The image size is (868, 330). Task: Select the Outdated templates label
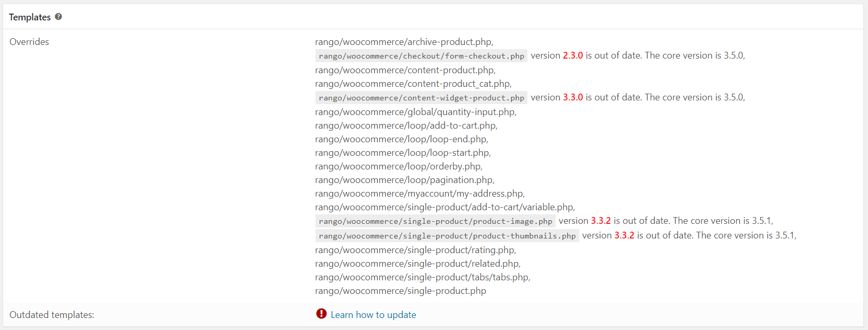click(x=52, y=315)
